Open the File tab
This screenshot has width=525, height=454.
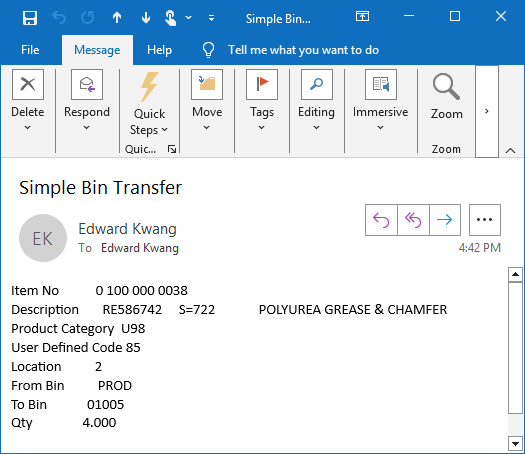pos(30,50)
